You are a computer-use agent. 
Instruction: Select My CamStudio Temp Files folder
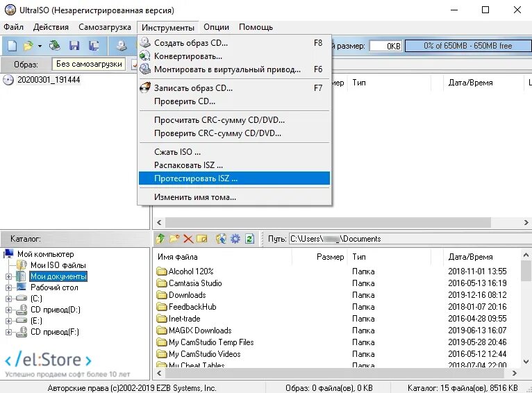[211, 342]
